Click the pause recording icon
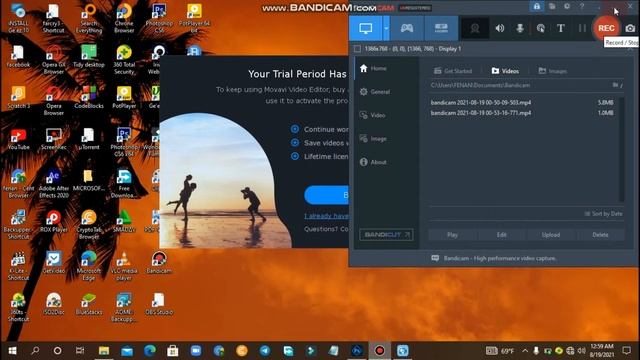 coord(582,28)
